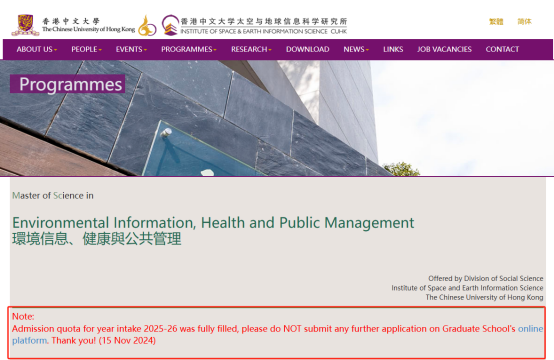Go to the DOWNLOAD page

tap(308, 49)
